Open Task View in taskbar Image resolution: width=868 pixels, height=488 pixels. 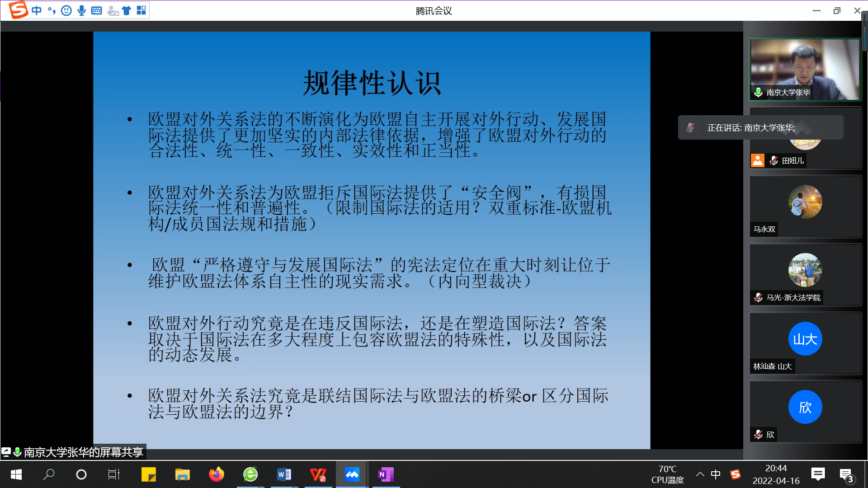pyautogui.click(x=114, y=474)
